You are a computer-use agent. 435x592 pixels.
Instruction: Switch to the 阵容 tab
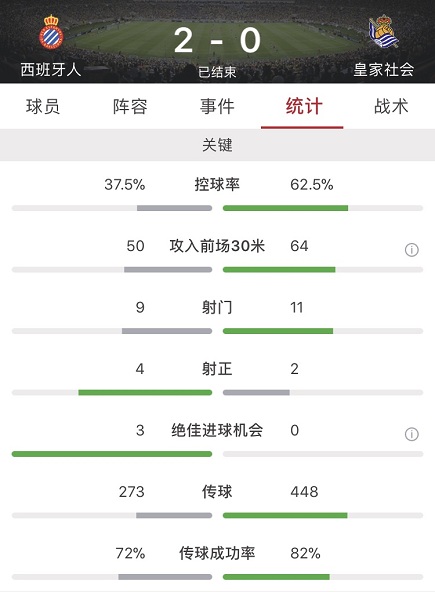click(130, 106)
